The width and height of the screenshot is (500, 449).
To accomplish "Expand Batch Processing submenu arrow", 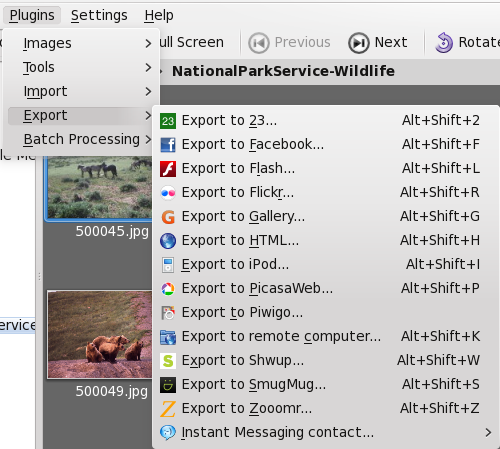I will (148, 139).
